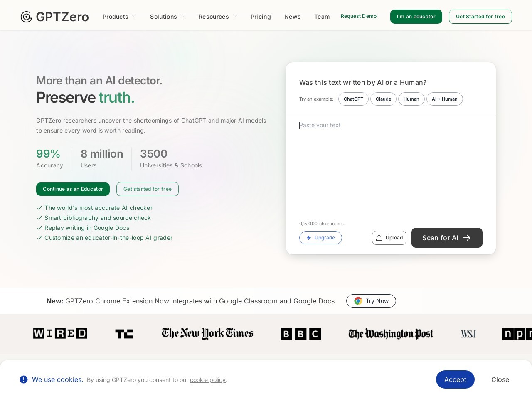This screenshot has height=399, width=532.
Task: Click the red exclamation icon in cookie banner
Action: pos(24,379)
